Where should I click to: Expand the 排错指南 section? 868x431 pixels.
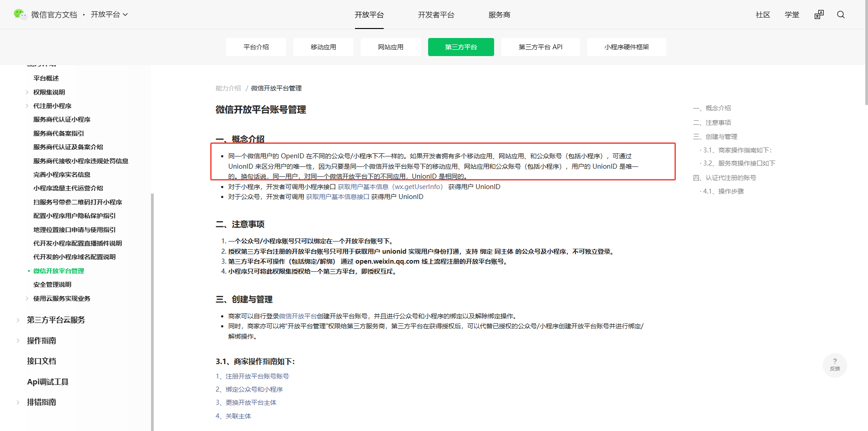[18, 402]
